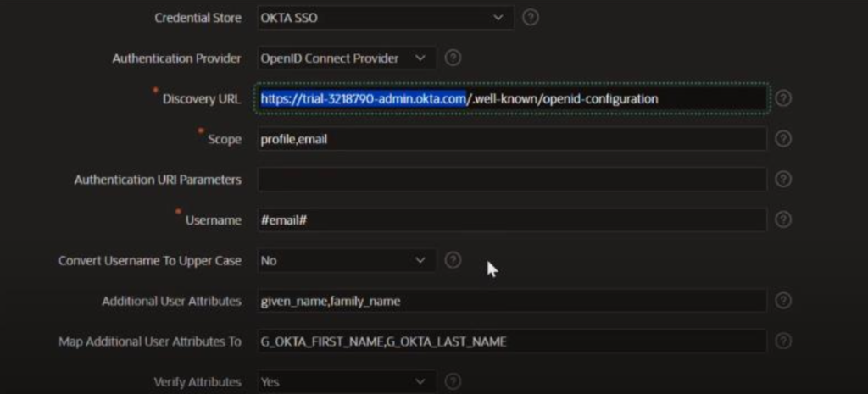Click help icon next to Credential Store
868x394 pixels.
click(531, 17)
